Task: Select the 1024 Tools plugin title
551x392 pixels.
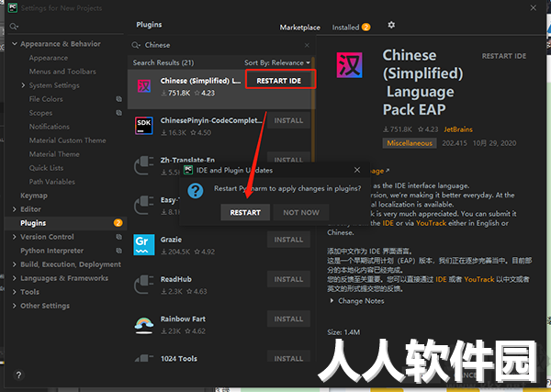Action: (x=179, y=359)
